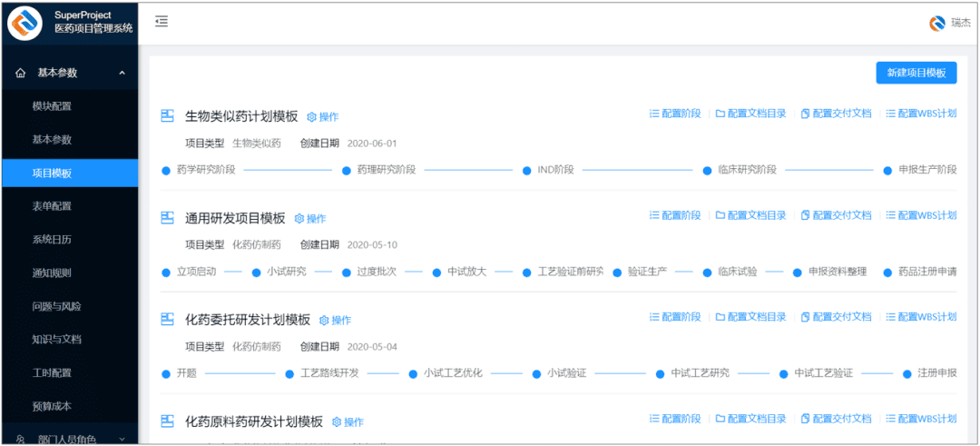Open 操作 gear for 通用研发项目模板
The width and height of the screenshot is (980, 446).
(x=310, y=219)
